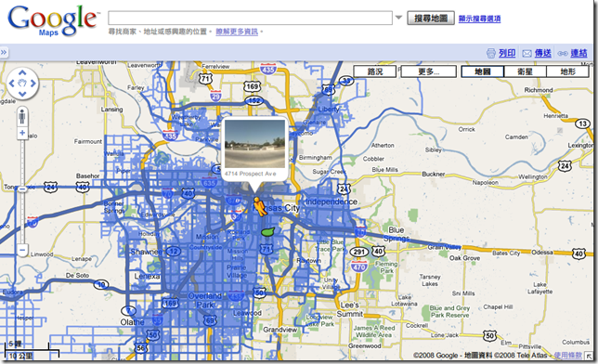Open the Street View preview thumbnail
The height and width of the screenshot is (364, 598).
[254, 143]
